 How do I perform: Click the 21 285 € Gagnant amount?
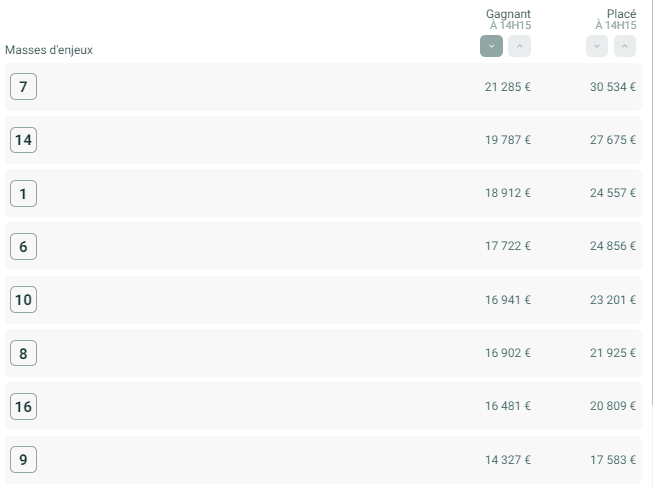tap(508, 87)
